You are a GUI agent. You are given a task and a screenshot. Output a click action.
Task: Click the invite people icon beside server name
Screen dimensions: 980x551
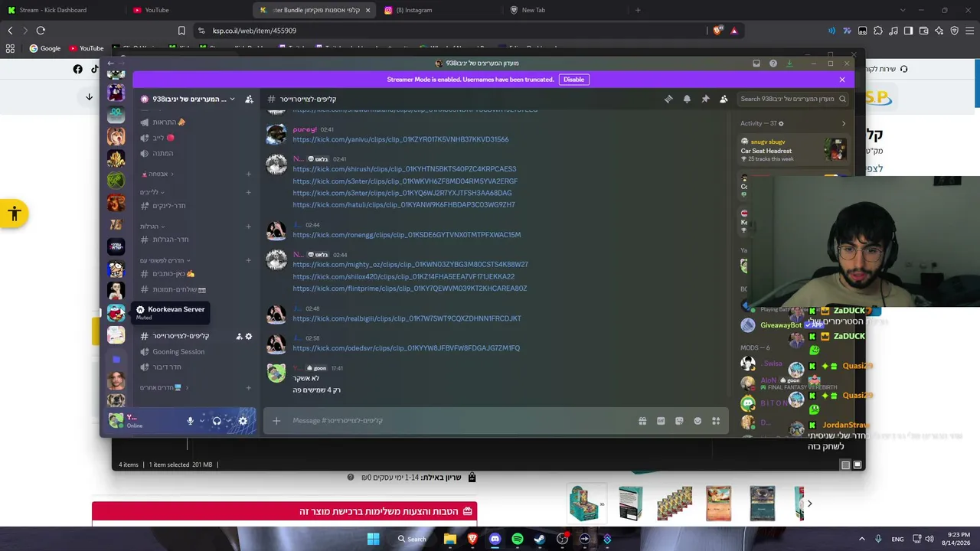pyautogui.click(x=249, y=99)
